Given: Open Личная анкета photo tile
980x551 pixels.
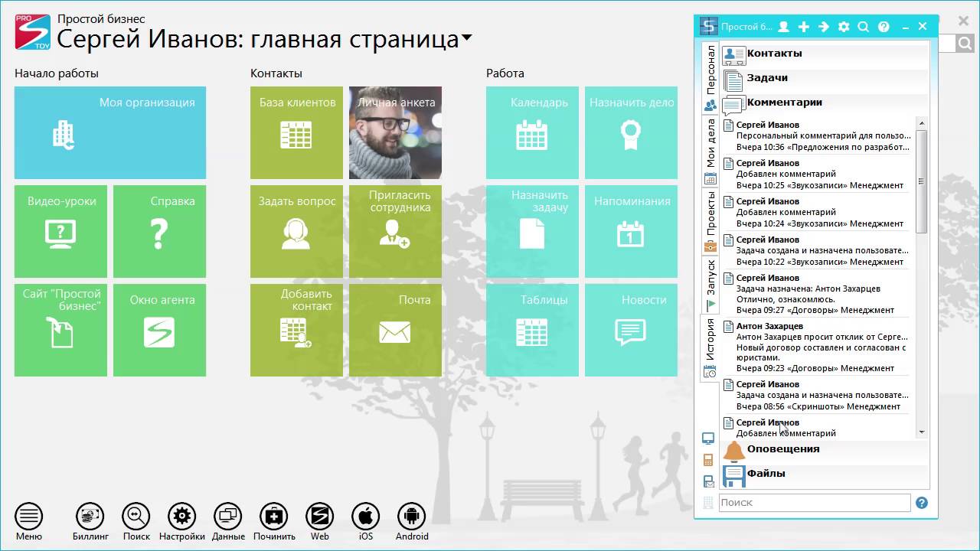Looking at the screenshot, I should pos(395,132).
